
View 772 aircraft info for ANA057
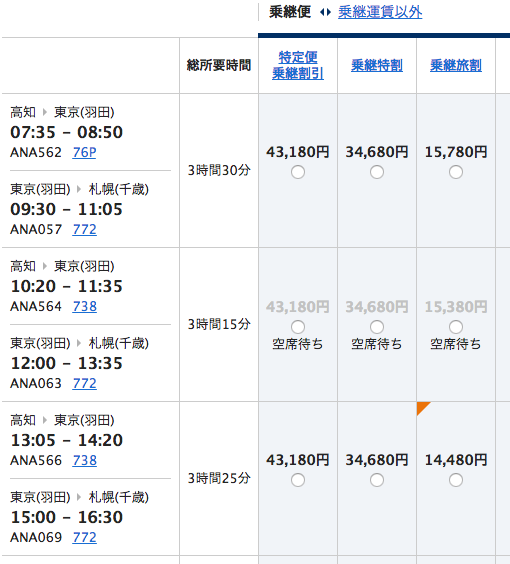coord(85,229)
